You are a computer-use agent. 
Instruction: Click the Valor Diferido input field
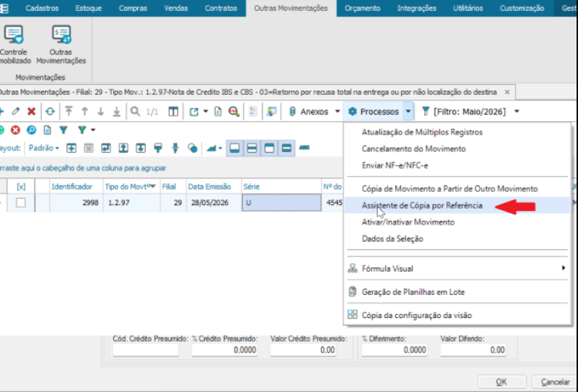coord(473,350)
